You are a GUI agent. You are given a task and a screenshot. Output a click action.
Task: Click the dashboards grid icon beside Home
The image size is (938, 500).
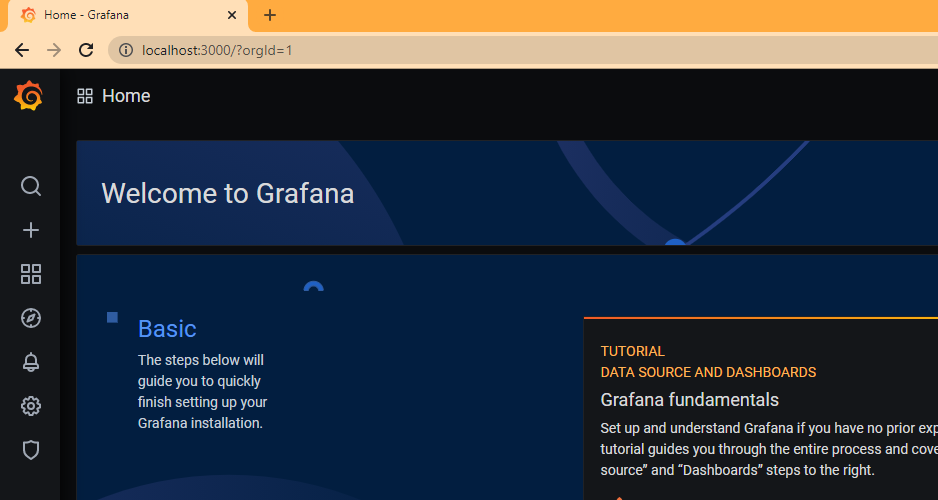pos(85,96)
